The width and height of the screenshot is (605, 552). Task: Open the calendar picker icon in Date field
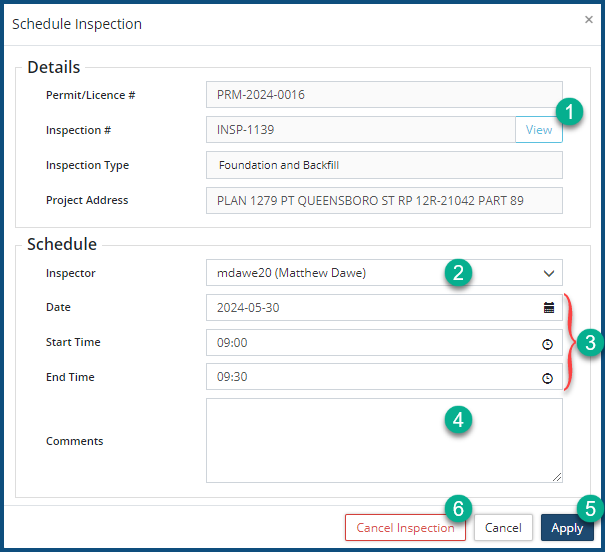click(x=548, y=308)
